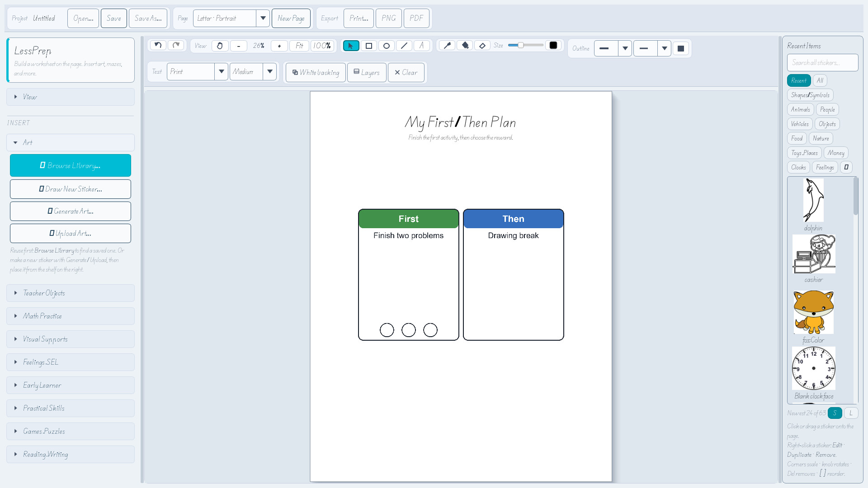Viewport: 868px width, 488px height.
Task: Click Generate Art button
Action: click(71, 211)
